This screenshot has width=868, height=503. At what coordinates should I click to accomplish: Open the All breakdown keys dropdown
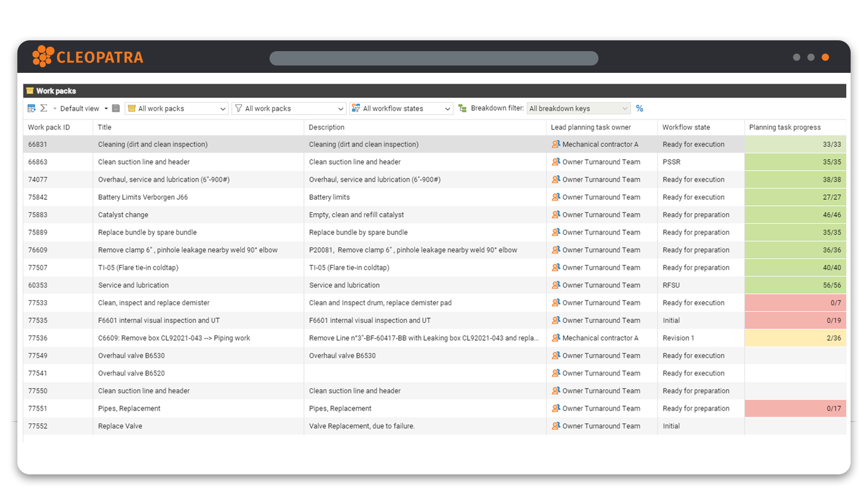(625, 108)
